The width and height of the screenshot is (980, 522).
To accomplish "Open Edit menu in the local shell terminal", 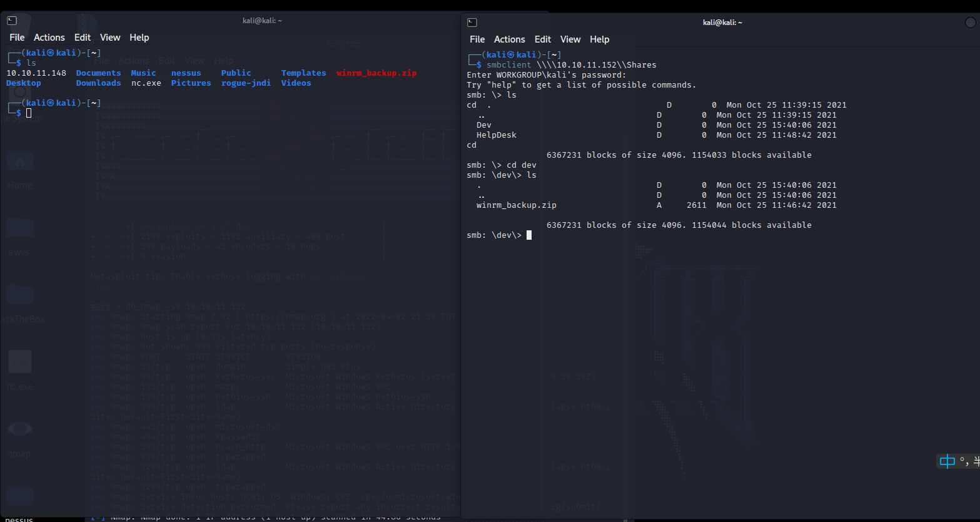I will pyautogui.click(x=82, y=38).
